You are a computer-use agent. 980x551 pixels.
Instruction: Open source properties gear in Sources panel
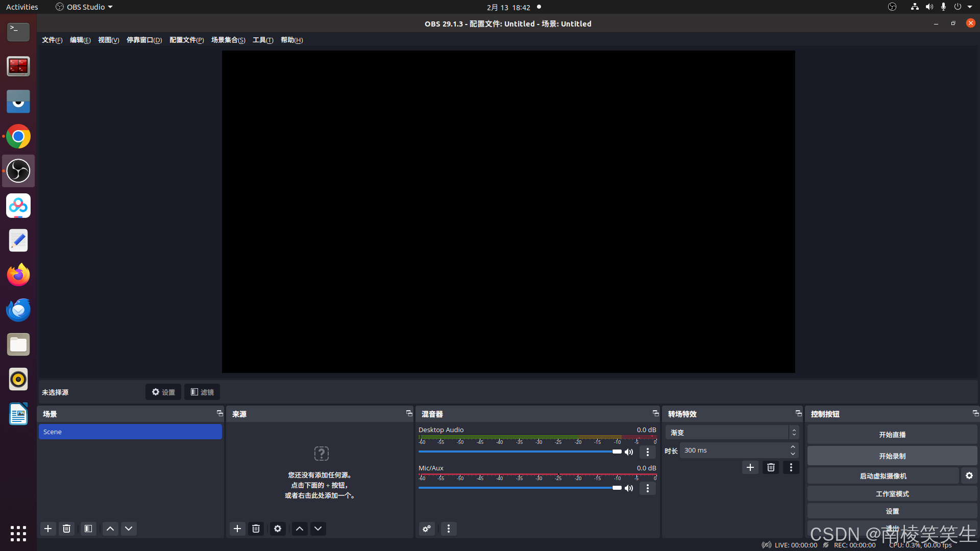coord(278,529)
